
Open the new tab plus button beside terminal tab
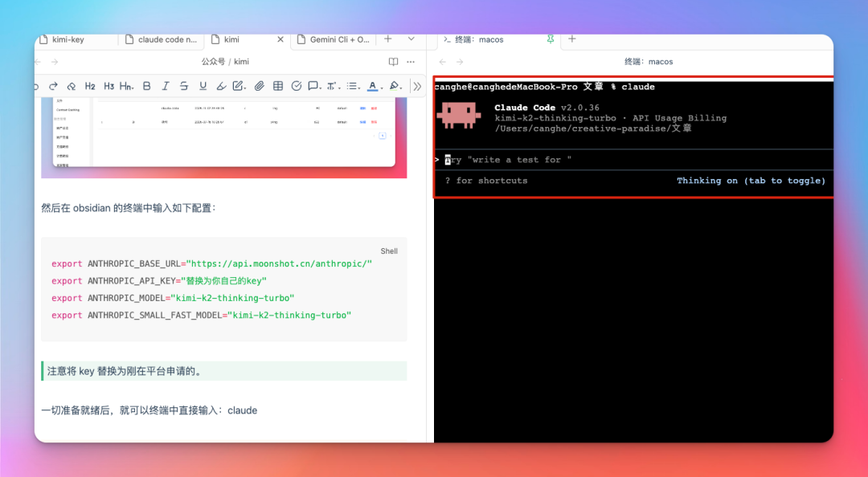click(572, 39)
